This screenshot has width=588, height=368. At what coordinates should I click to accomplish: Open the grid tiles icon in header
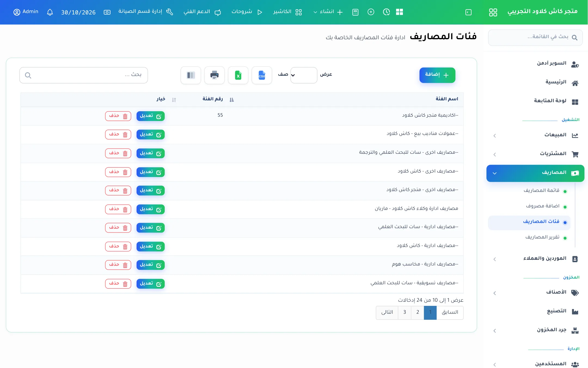click(399, 12)
